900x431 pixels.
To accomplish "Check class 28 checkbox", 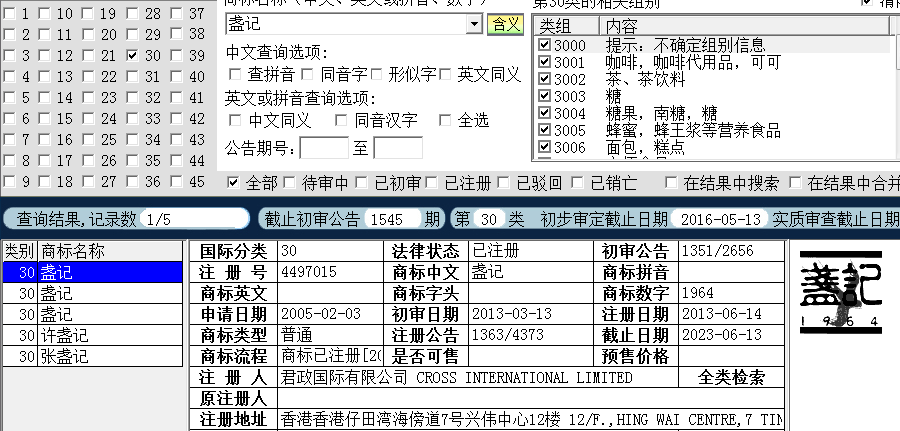I will (133, 14).
